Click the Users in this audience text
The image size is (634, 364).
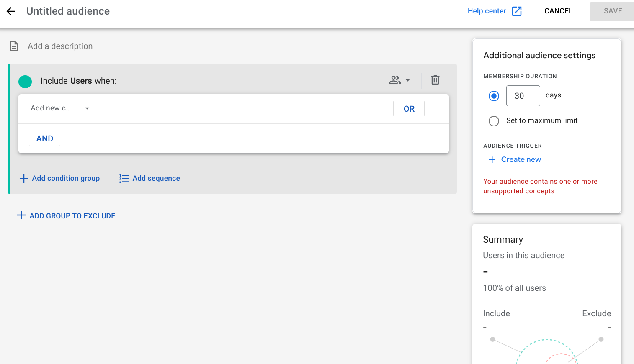[x=524, y=256]
